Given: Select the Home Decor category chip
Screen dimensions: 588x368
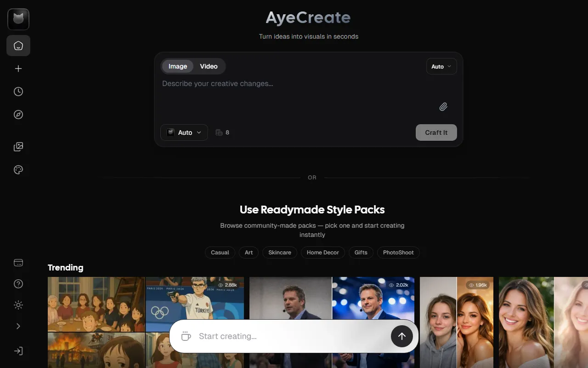Looking at the screenshot, I should tap(322, 253).
